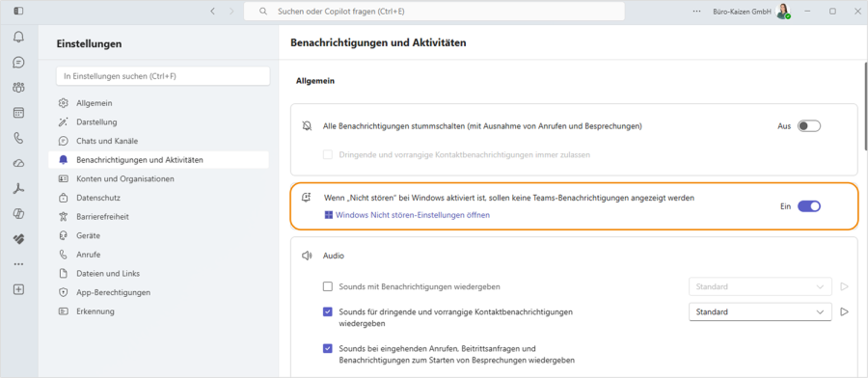
Task: Open the OneDrive cloud icon in the rail
Action: coord(19,163)
